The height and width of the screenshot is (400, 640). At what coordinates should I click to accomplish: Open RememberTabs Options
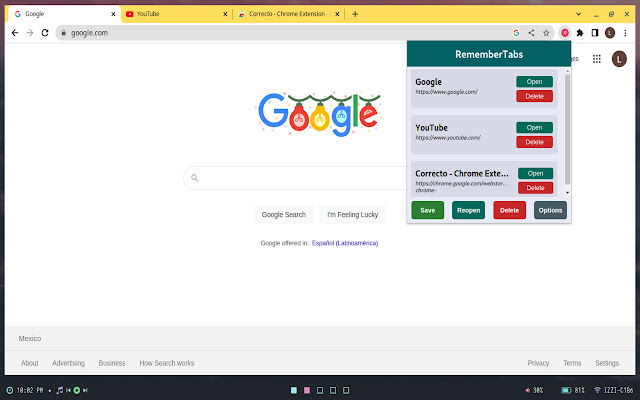click(550, 210)
